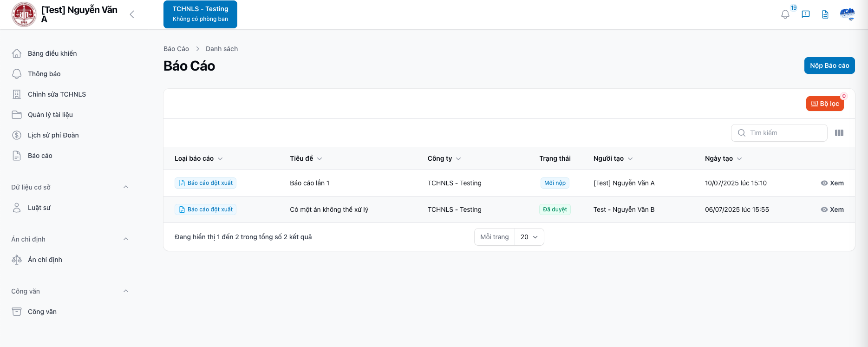Click the user avatar in top right

point(847,14)
